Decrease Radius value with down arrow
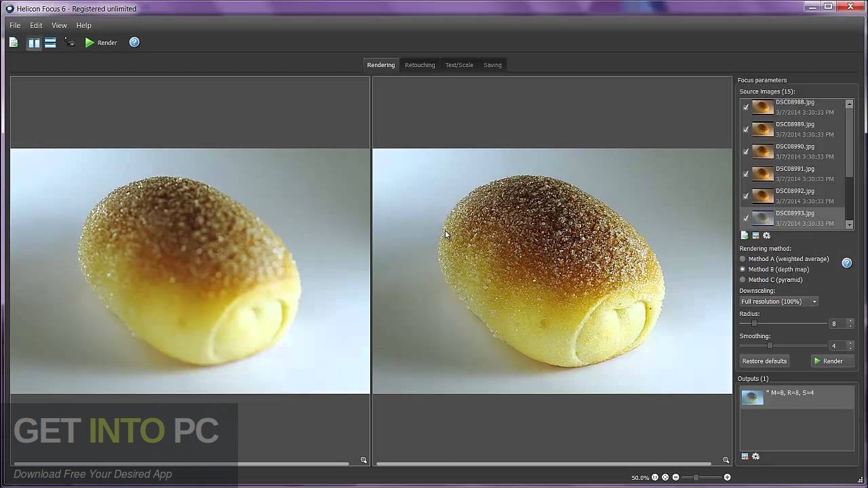This screenshot has height=488, width=868. [x=850, y=327]
